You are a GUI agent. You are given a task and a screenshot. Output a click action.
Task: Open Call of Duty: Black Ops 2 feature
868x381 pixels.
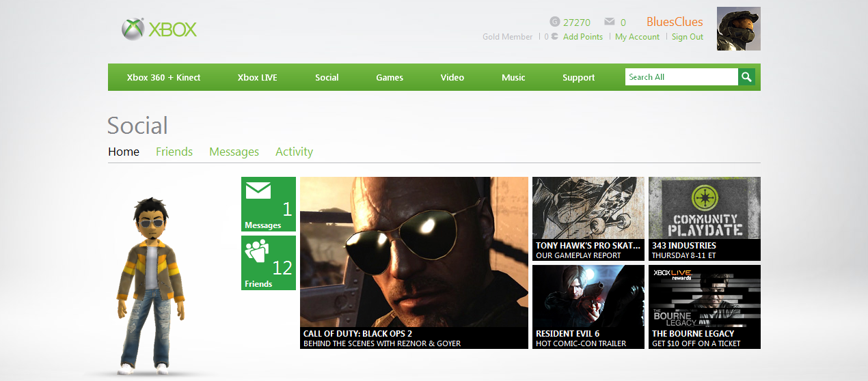[x=414, y=263]
